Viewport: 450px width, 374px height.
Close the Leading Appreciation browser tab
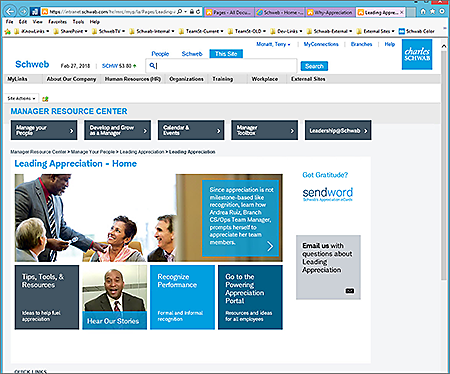point(401,12)
